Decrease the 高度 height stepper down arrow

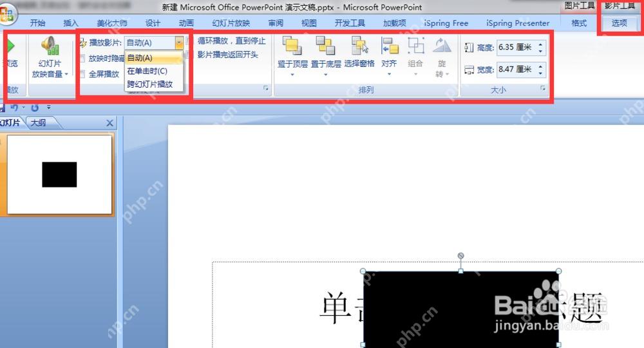(x=540, y=51)
